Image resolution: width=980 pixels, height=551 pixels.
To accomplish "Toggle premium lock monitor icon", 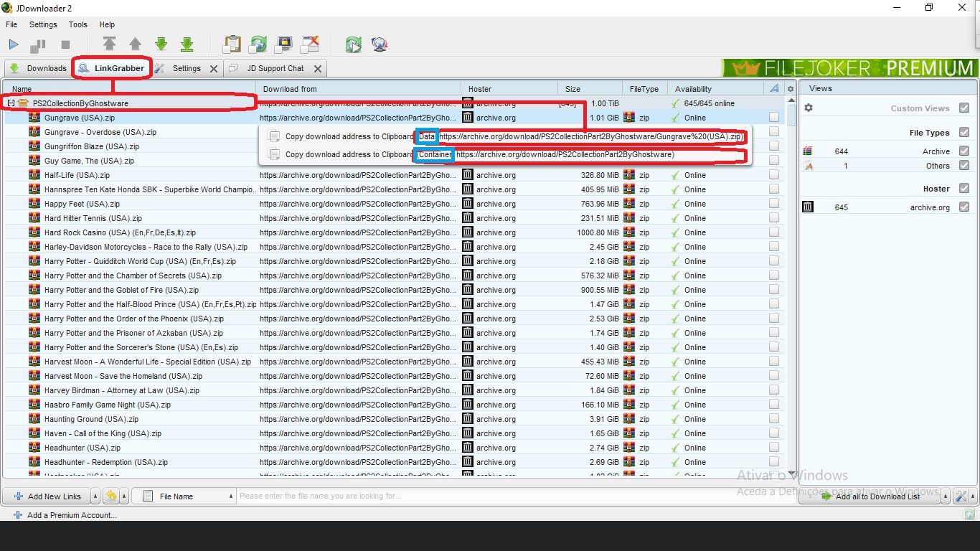I will tap(284, 44).
